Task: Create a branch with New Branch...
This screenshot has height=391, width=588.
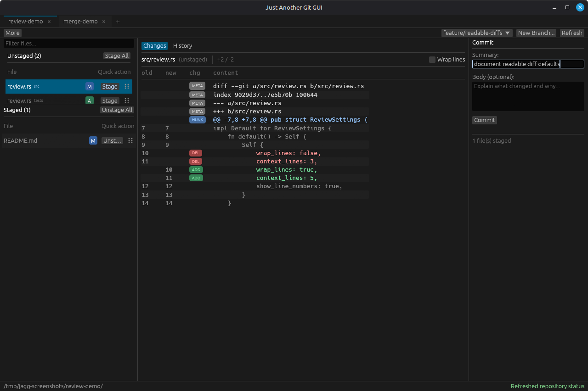Action: pyautogui.click(x=536, y=33)
